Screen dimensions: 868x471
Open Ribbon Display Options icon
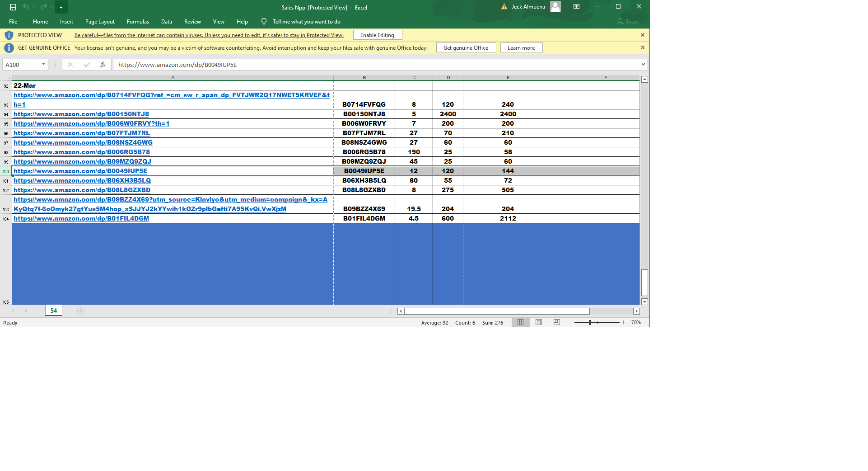(x=577, y=7)
